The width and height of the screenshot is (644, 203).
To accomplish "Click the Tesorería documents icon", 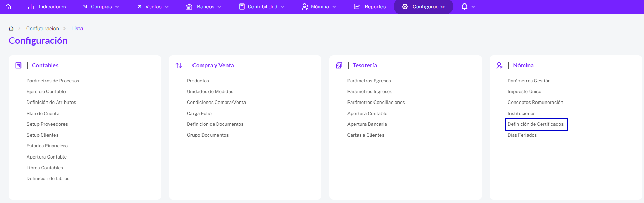I will pos(339,65).
